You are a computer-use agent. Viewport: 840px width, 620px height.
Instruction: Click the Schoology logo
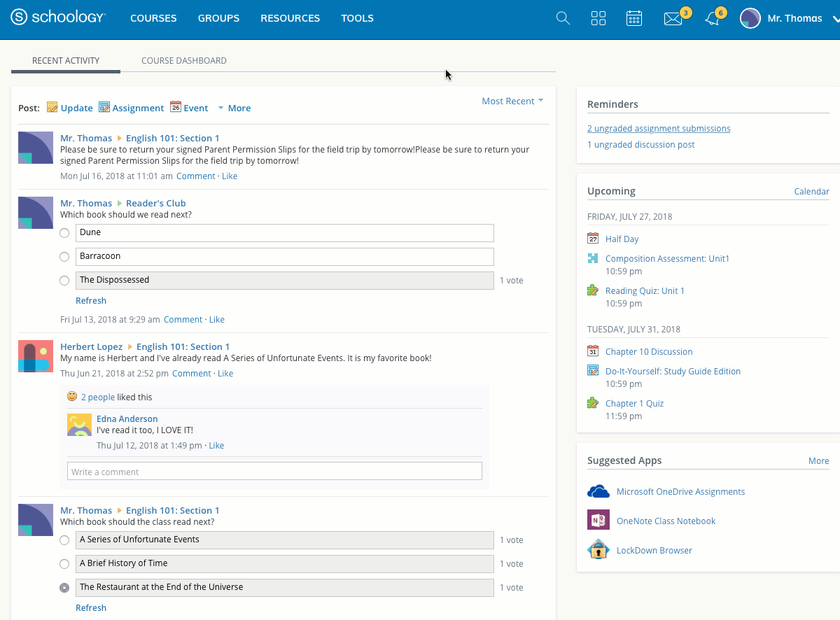pyautogui.click(x=59, y=18)
